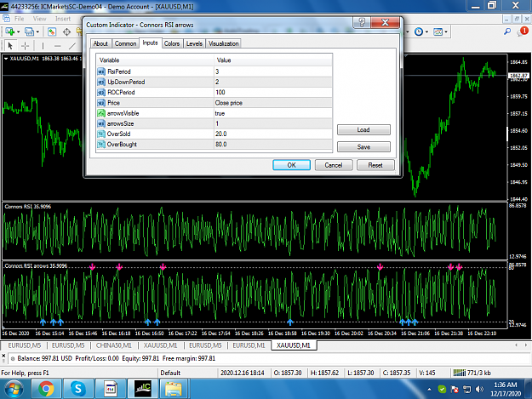The height and width of the screenshot is (399, 532).
Task: Click the connection status 771/3 kb indicator
Action: pyautogui.click(x=472, y=373)
